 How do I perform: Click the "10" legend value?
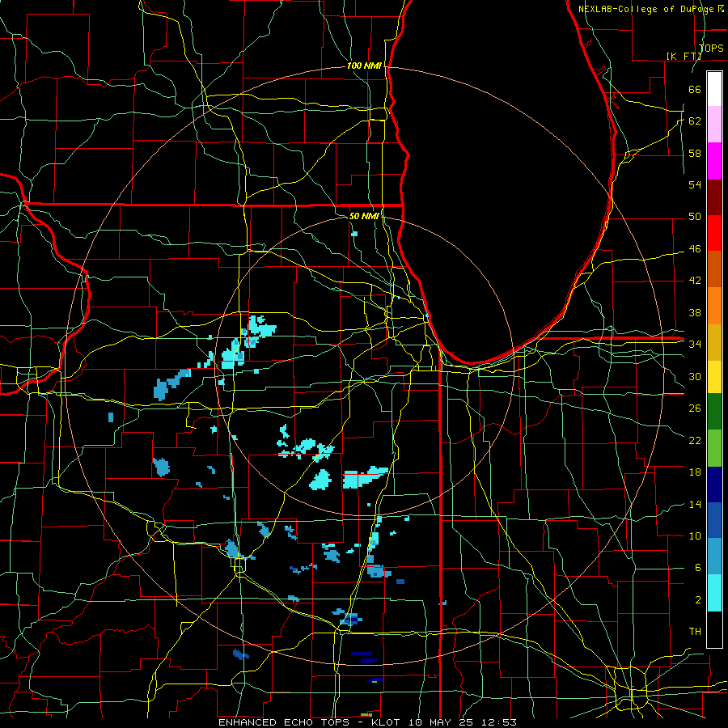point(695,536)
